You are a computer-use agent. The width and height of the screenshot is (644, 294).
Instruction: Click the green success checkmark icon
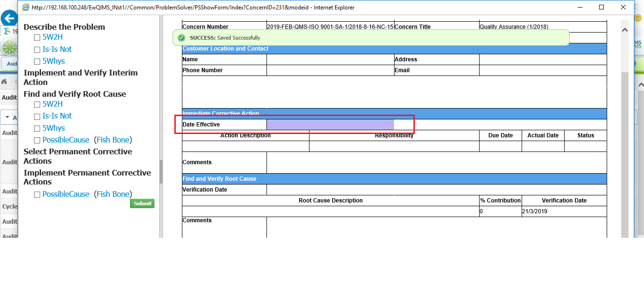(x=181, y=38)
